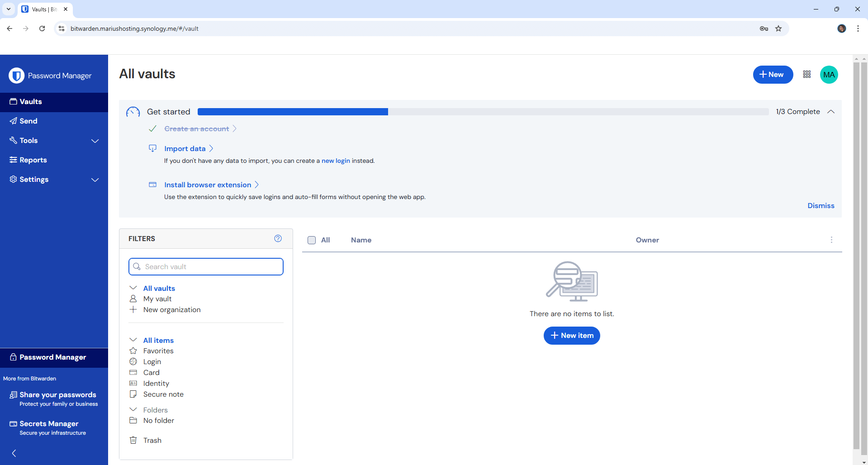
Task: Open the MA account avatar menu
Action: pyautogui.click(x=829, y=75)
